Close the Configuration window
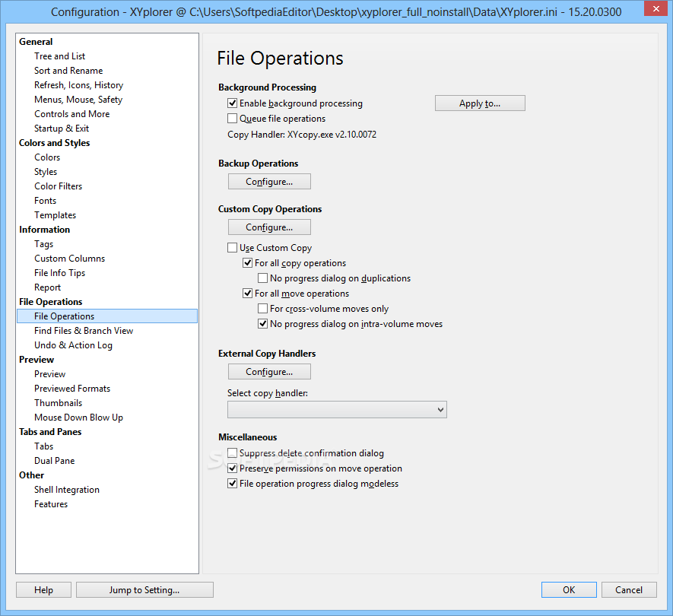This screenshot has width=673, height=616. 656,8
